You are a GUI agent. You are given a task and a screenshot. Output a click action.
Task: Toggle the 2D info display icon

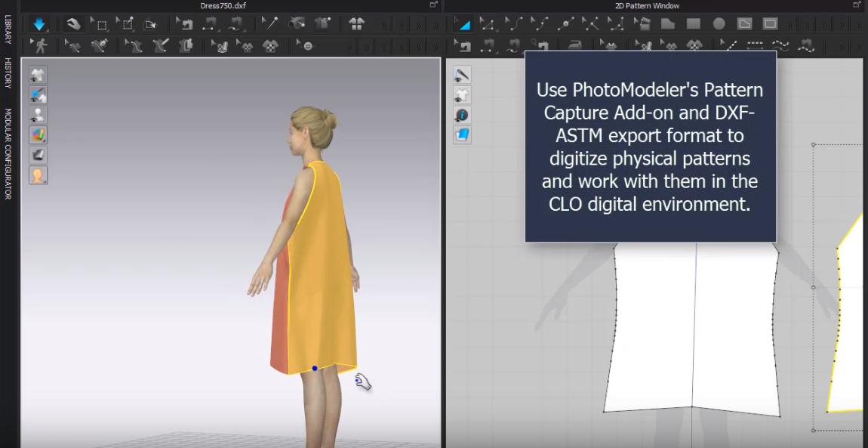coord(462,115)
